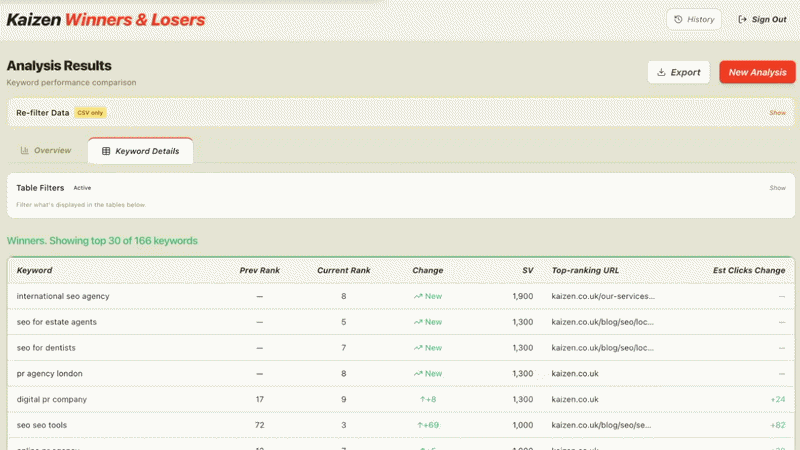Viewport: 800px width, 450px height.
Task: Click New trend icon for international seo agency
Action: pyautogui.click(x=418, y=296)
